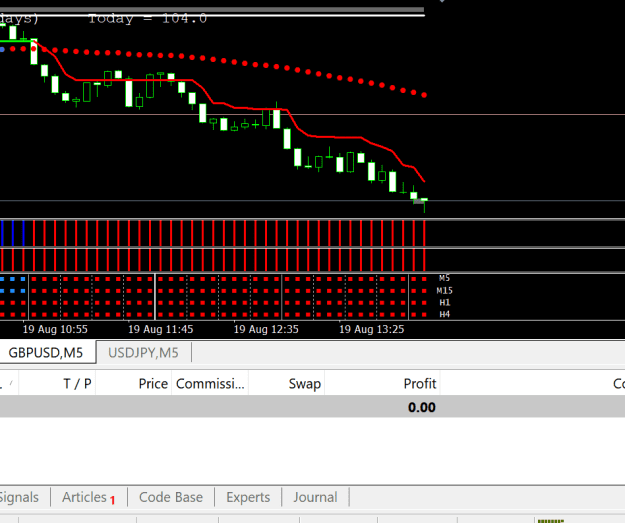Click the 19 Aug 13:25 time label
The height and width of the screenshot is (523, 625).
tap(371, 329)
